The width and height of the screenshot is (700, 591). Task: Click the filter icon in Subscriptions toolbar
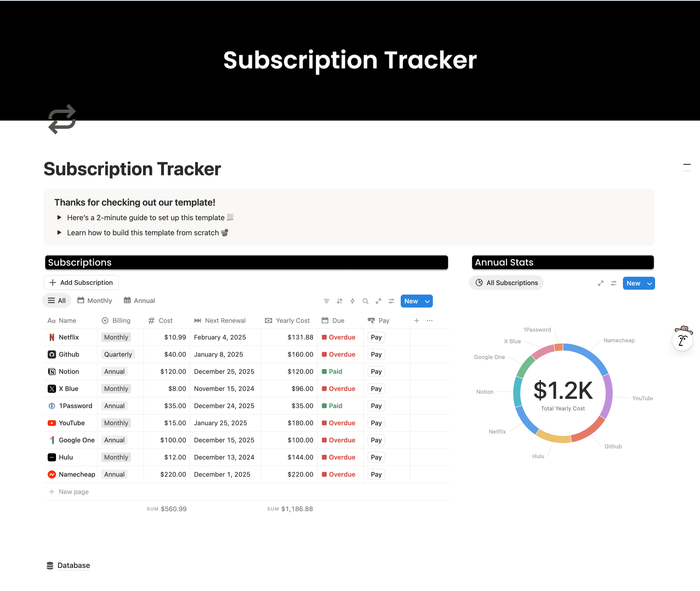[326, 301]
